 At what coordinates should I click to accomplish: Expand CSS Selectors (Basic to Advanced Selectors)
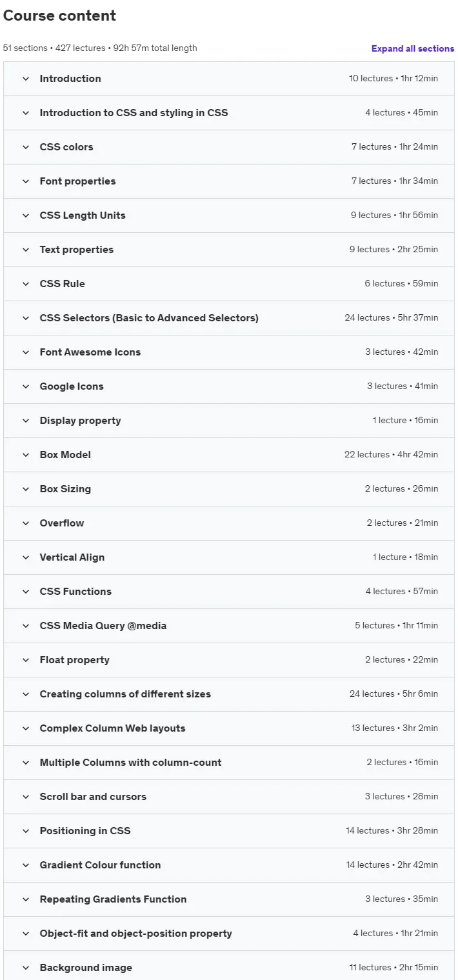point(229,318)
